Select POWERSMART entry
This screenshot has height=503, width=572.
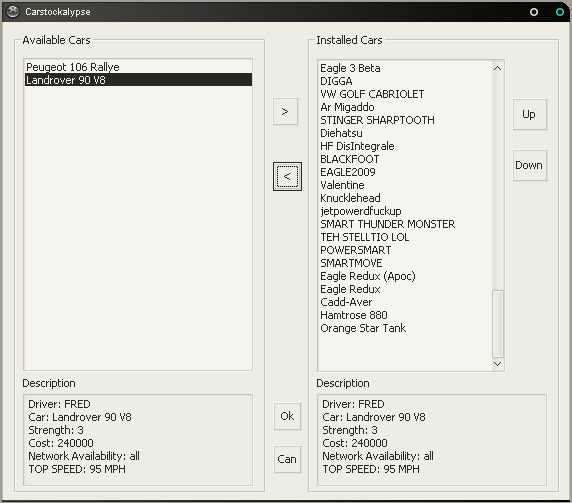point(405,250)
